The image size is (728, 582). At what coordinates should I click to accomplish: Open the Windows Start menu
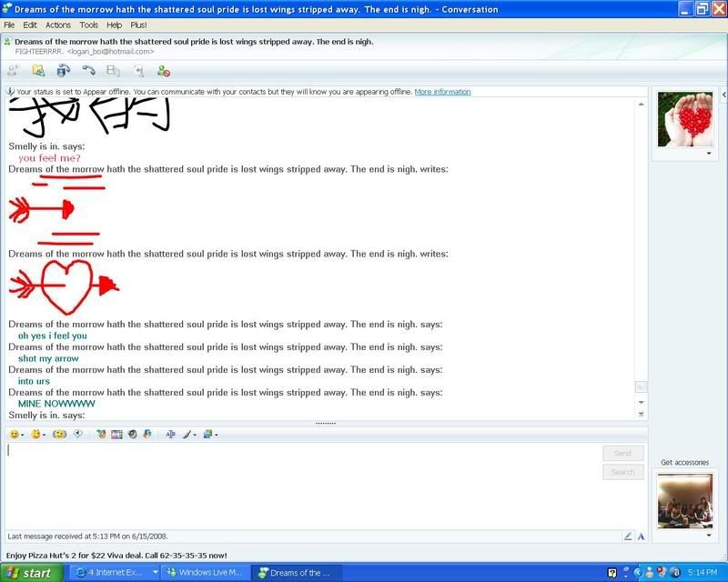pos(32,573)
